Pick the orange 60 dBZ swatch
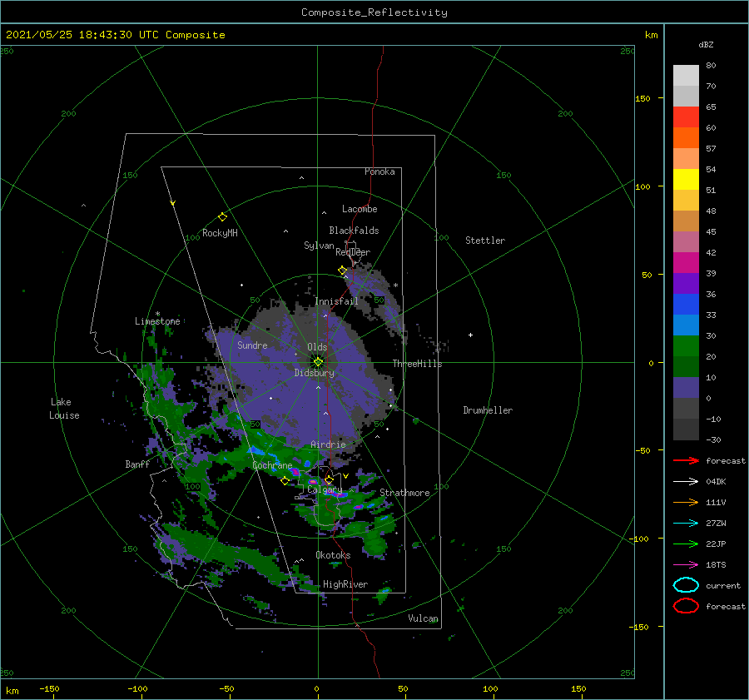The height and width of the screenshot is (700, 749). click(x=686, y=137)
